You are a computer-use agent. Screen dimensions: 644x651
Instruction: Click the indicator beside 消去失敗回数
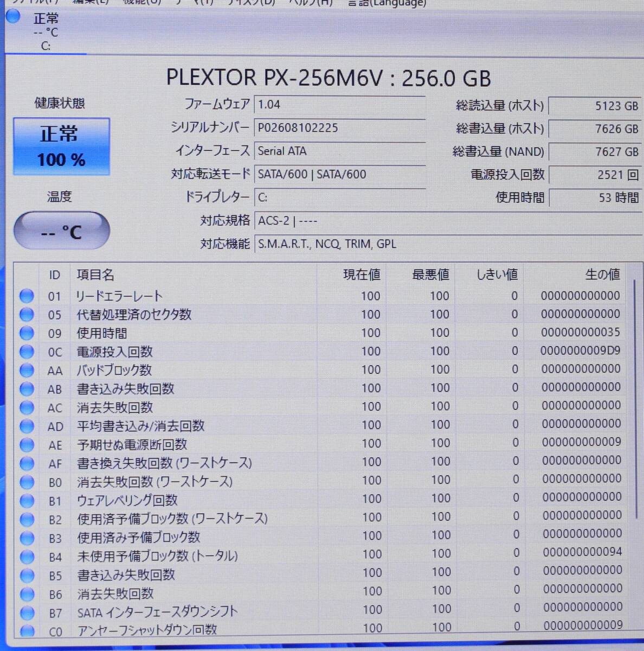[27, 407]
